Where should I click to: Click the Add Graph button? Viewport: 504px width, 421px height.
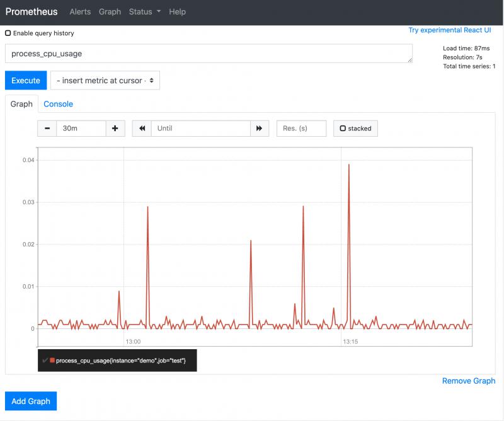[31, 401]
